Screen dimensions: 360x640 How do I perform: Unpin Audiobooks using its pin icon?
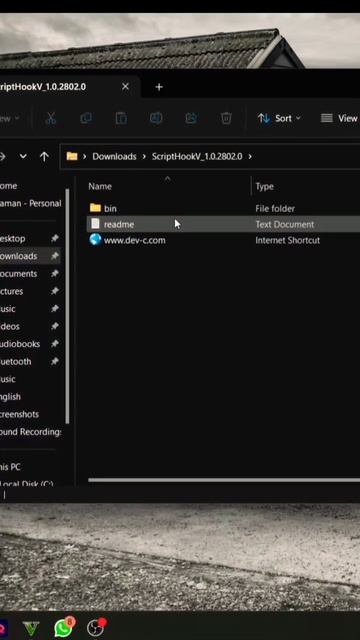(x=55, y=344)
